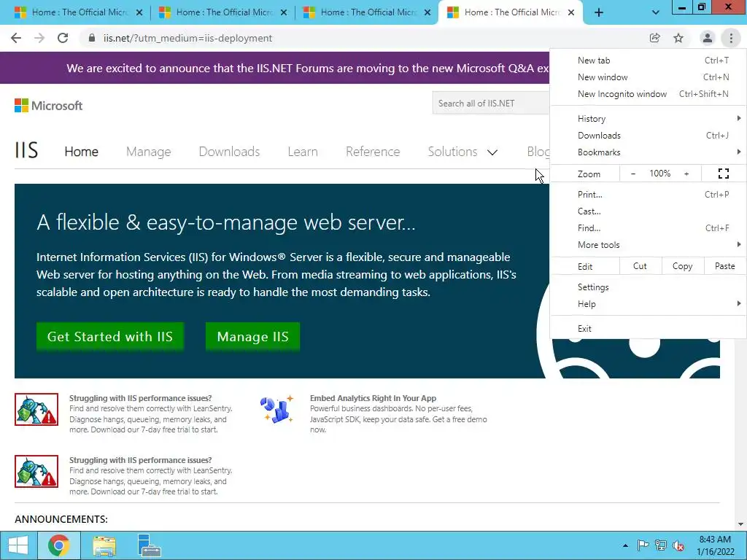Viewport: 747px width, 560px height.
Task: Click the Action Center flag tray icon
Action: tap(643, 545)
